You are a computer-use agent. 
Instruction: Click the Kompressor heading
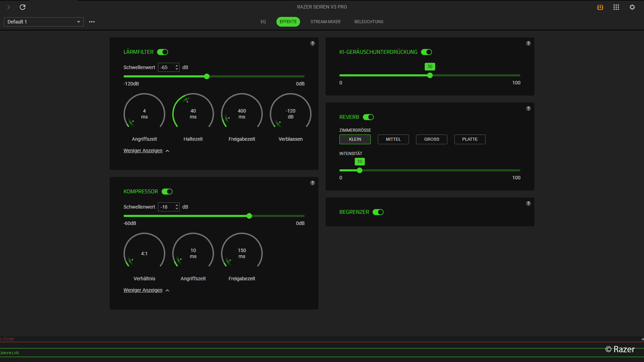tap(141, 191)
